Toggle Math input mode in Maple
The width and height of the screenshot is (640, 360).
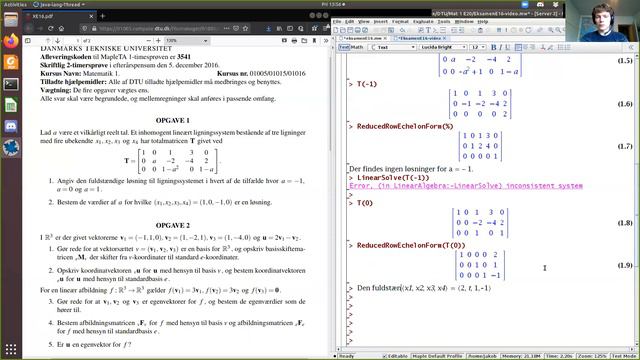357,47
